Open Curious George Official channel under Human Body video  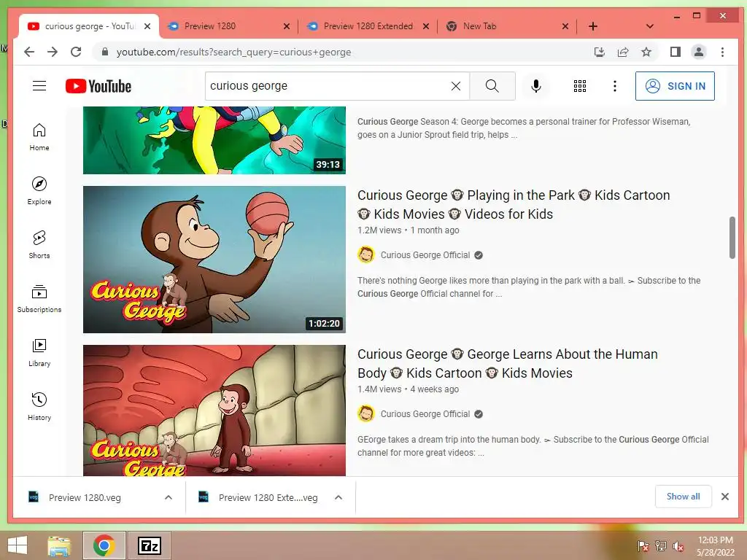425,414
